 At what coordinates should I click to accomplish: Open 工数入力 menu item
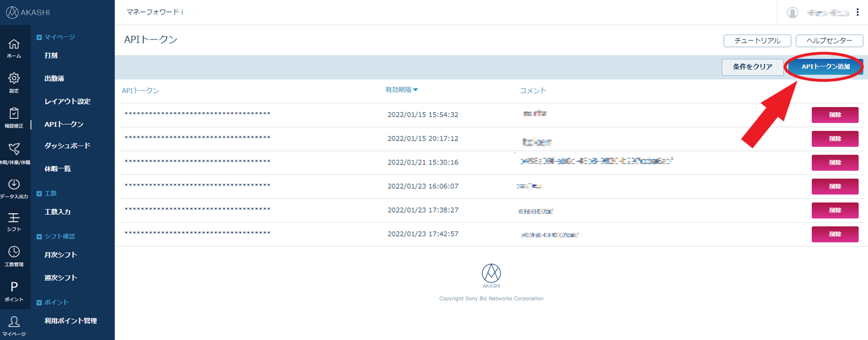(57, 212)
